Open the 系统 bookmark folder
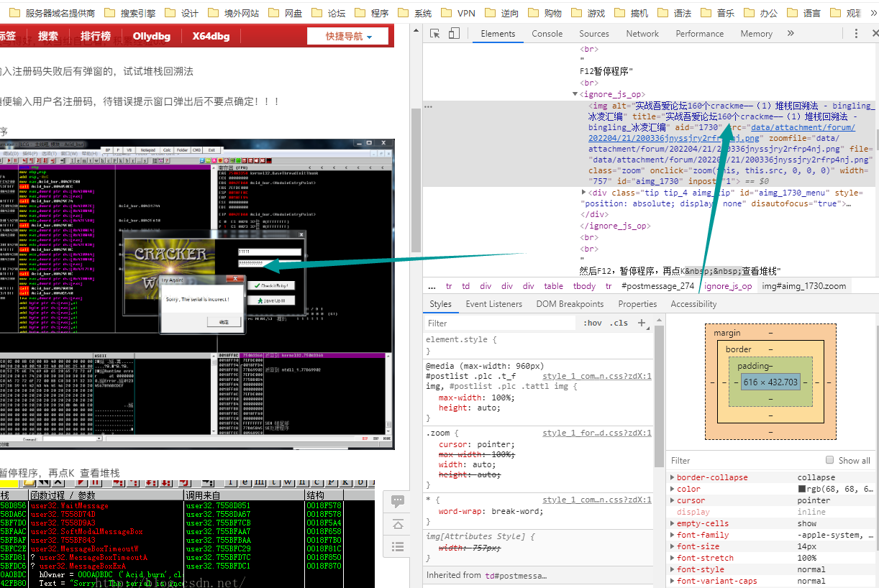Viewport: 879px width, 588px height. pos(415,13)
